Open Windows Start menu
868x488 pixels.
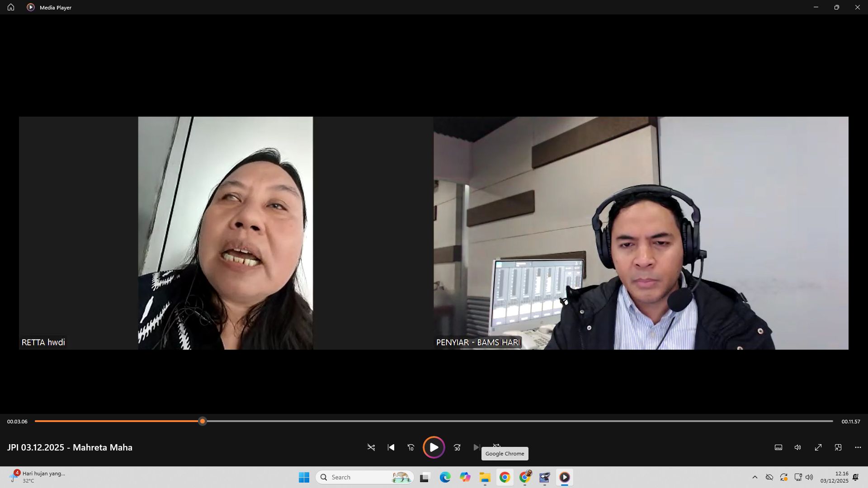tap(304, 477)
